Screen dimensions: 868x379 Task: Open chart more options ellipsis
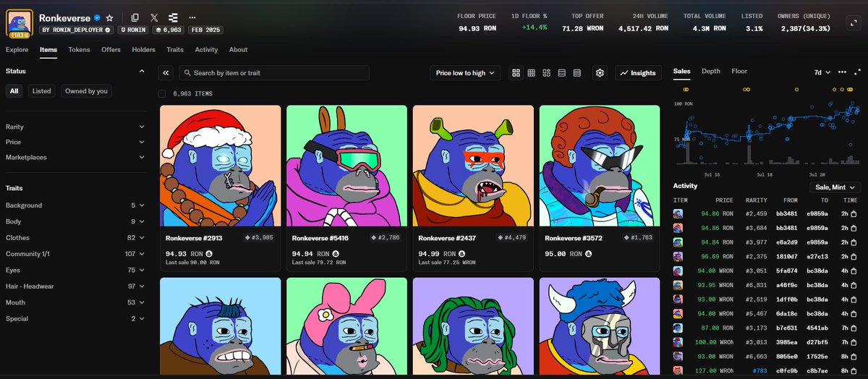842,72
